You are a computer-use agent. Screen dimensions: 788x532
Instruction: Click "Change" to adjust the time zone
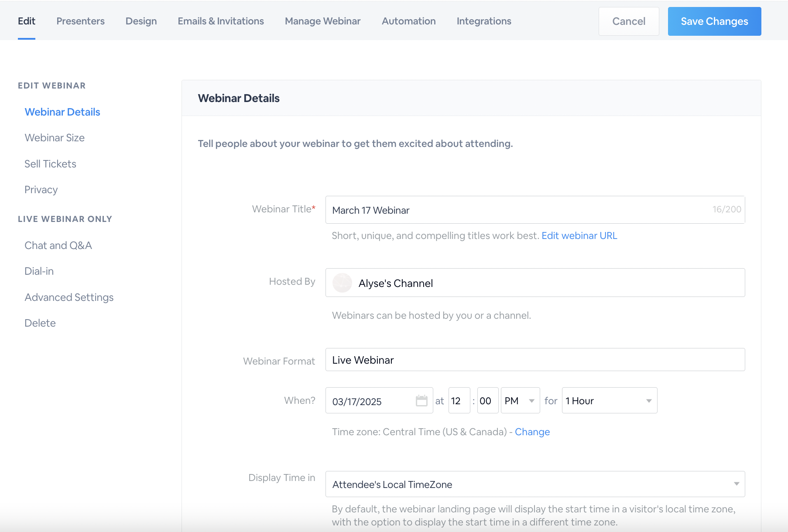click(x=532, y=432)
